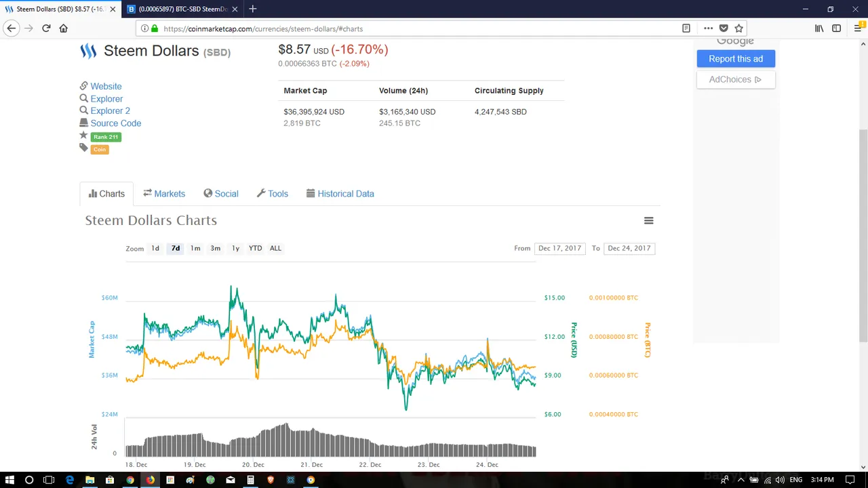The width and height of the screenshot is (868, 488).
Task: Open the Firefox library
Action: 819,28
